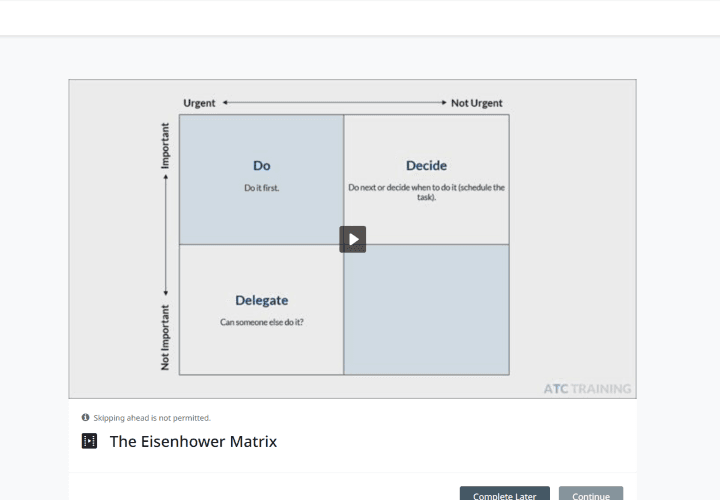
Task: Click the ATC Training watermark logo
Action: [587, 388]
